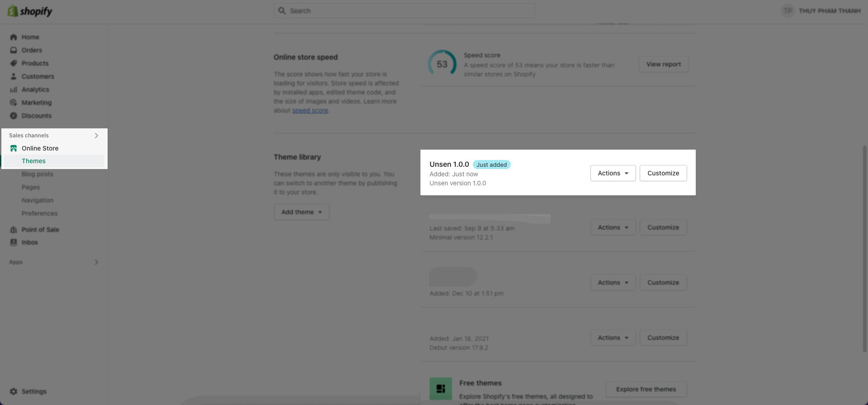
Task: Go to Home in the sidebar
Action: point(30,37)
